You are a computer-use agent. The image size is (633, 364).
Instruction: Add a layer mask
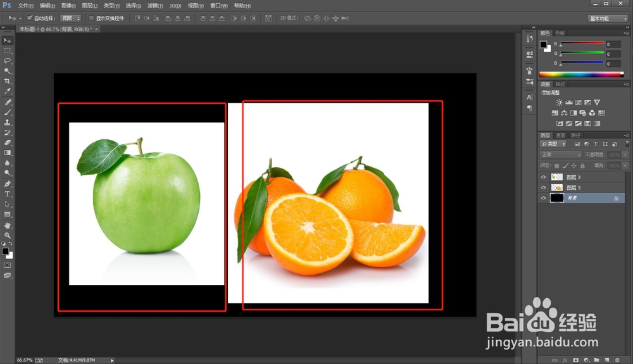(575, 360)
